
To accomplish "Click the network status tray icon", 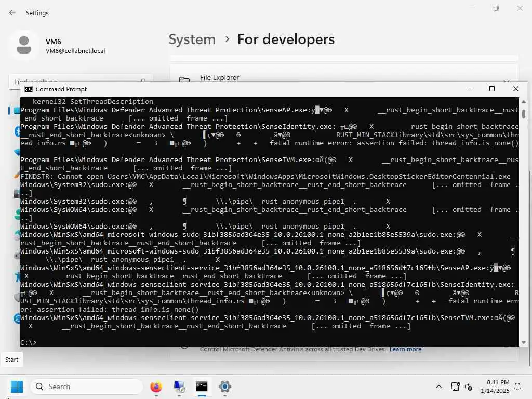I will (455, 387).
